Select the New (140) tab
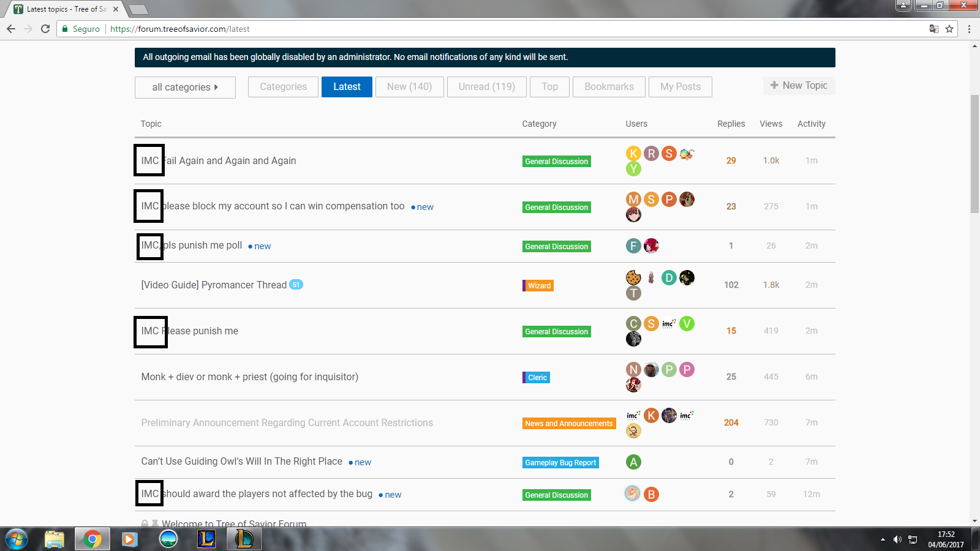 click(409, 87)
